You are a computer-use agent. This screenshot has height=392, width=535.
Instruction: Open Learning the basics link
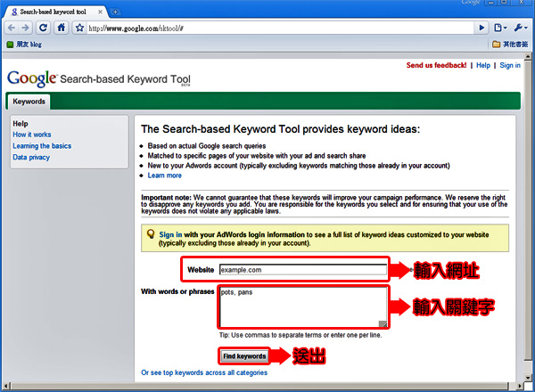pyautogui.click(x=42, y=146)
